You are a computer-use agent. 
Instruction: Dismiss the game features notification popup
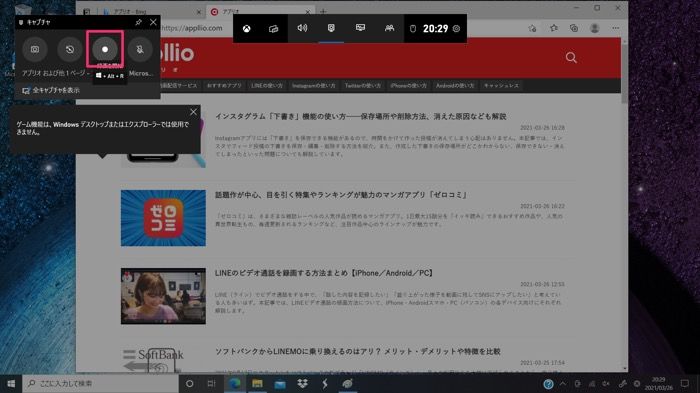(x=193, y=112)
